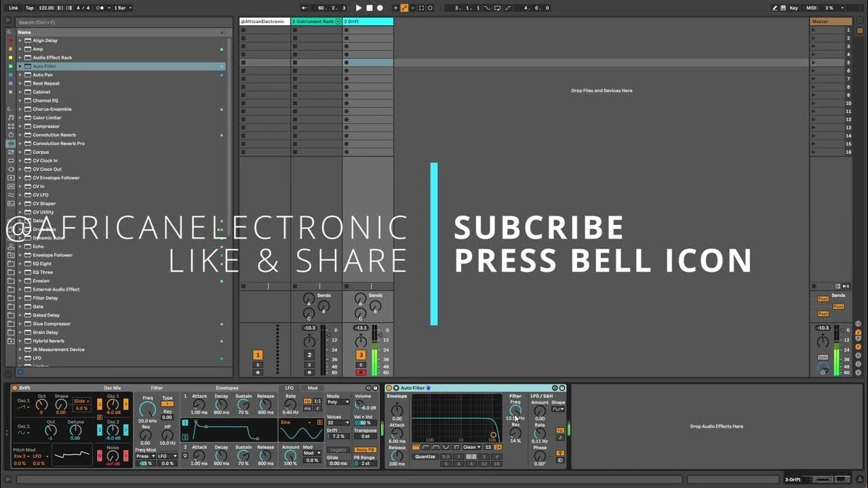Select the 3 Drift track header

click(368, 22)
